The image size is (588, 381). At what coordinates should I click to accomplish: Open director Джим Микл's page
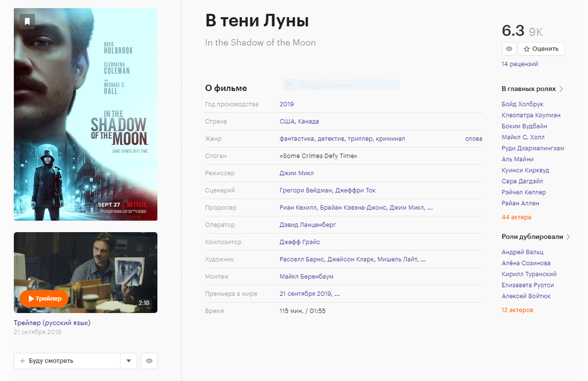tap(296, 173)
